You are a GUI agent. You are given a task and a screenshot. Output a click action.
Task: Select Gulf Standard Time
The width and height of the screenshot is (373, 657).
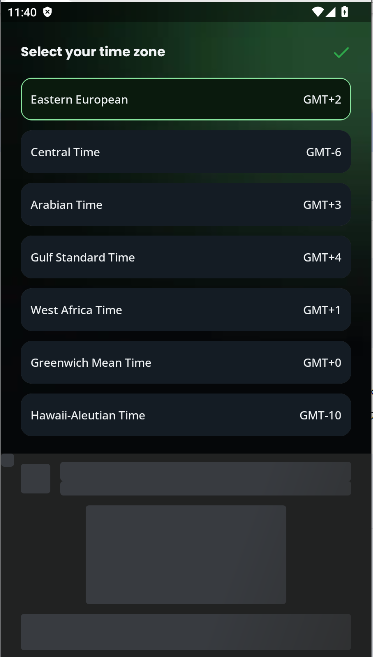(186, 257)
